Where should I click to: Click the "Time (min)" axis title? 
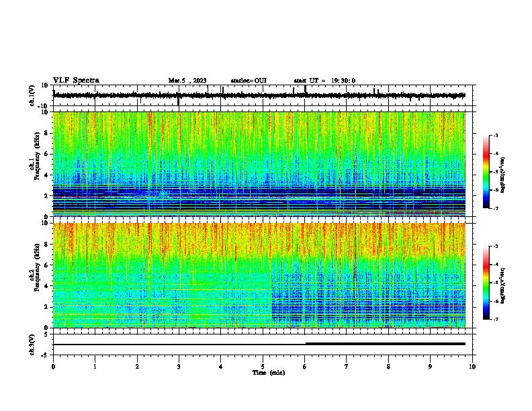(x=269, y=373)
